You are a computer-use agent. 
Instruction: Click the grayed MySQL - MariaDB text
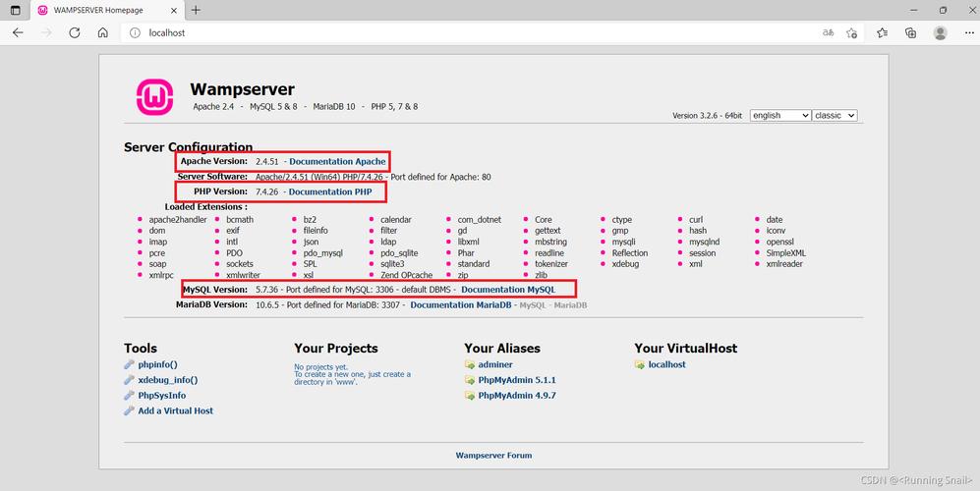(x=553, y=304)
